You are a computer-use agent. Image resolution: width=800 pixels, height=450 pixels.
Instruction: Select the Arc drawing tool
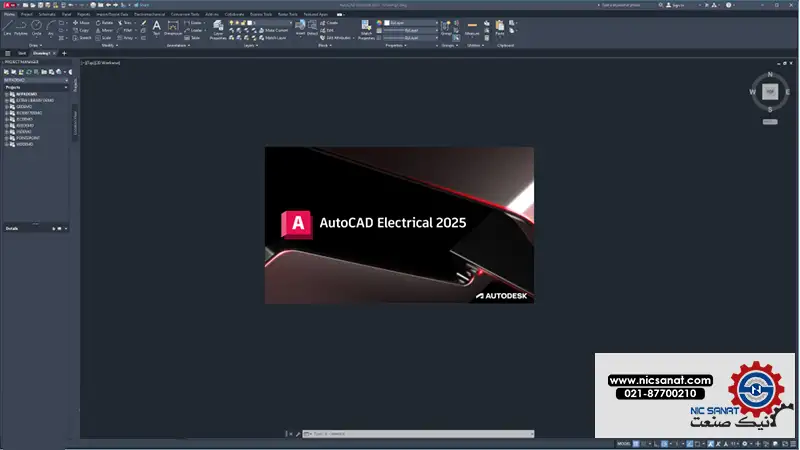[x=51, y=28]
